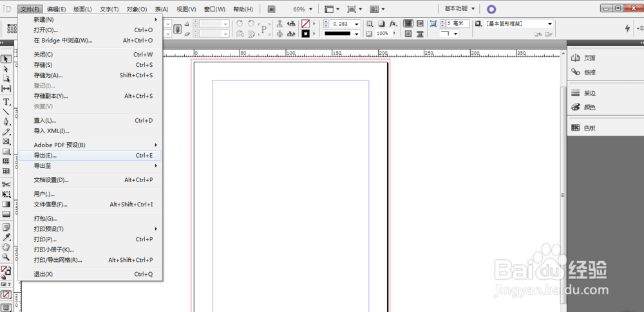Select the Scissors tool

6,185
